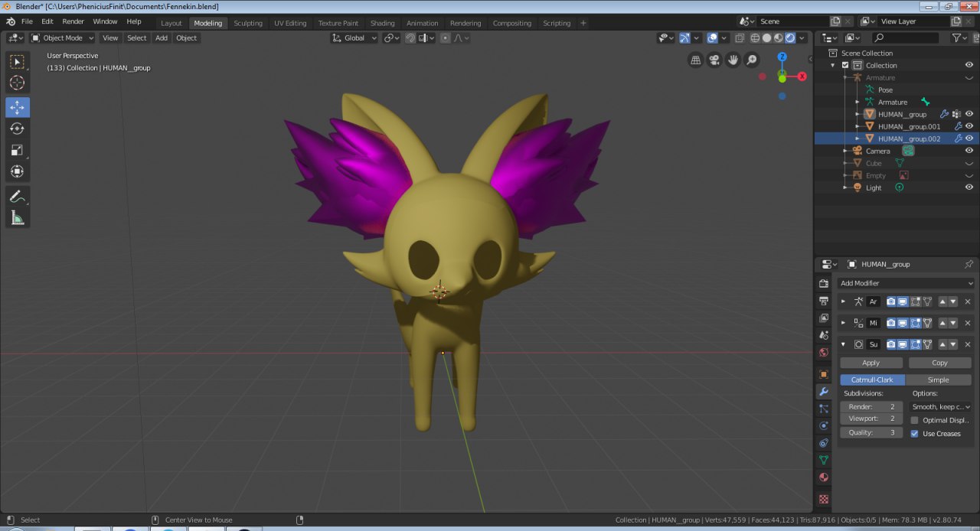This screenshot has height=531, width=980.
Task: Toggle proportional editing button
Action: (x=445, y=37)
